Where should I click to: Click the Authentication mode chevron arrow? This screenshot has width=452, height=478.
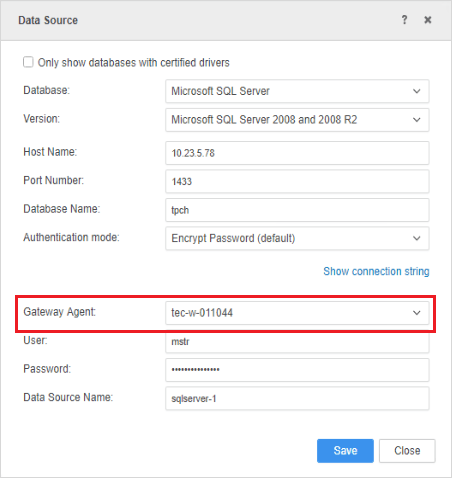[417, 238]
